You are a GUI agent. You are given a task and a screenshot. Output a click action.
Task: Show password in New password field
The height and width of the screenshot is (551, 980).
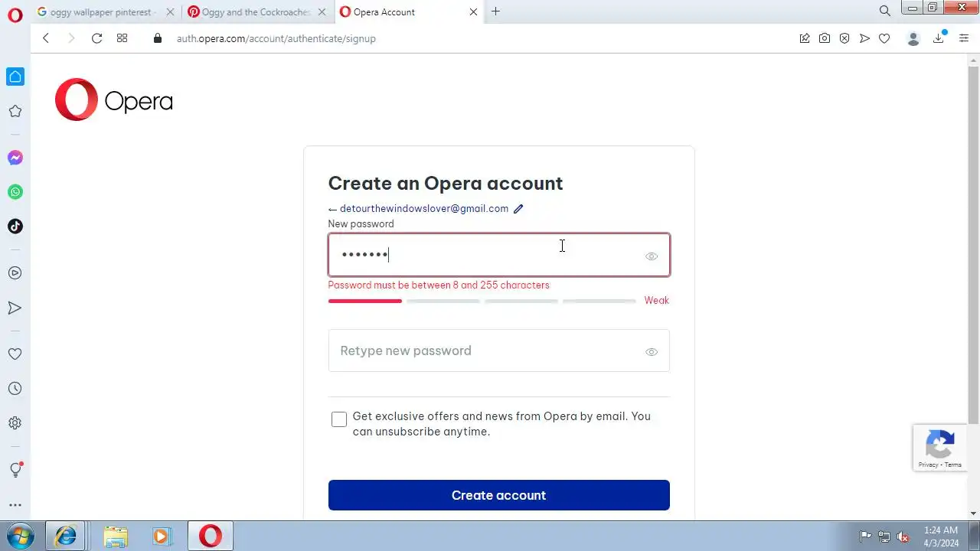pos(652,256)
